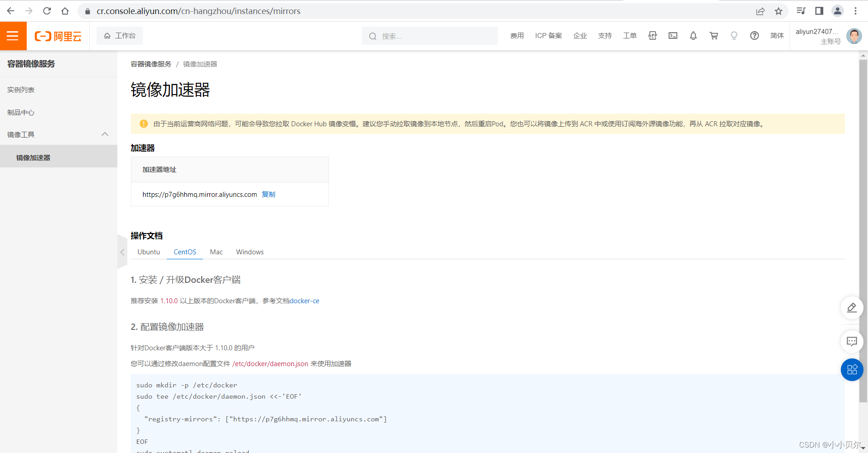The width and height of the screenshot is (868, 453).
Task: Open the 支持 menu
Action: click(605, 36)
